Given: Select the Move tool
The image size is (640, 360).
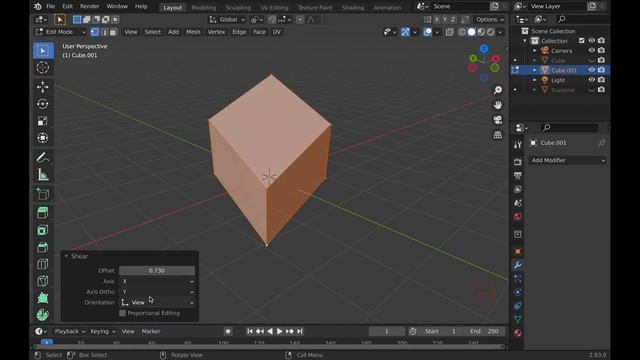Looking at the screenshot, I should point(43,87).
